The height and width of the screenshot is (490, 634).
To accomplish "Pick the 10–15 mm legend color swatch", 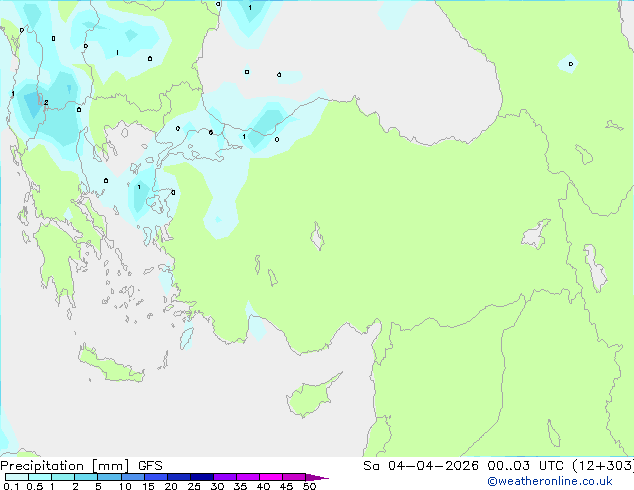I will point(133,477).
